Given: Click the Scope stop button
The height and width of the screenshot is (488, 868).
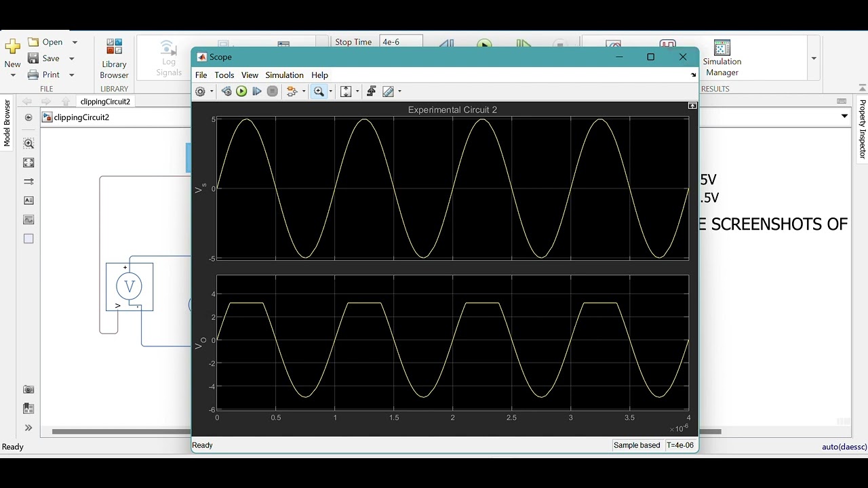Looking at the screenshot, I should click(273, 91).
